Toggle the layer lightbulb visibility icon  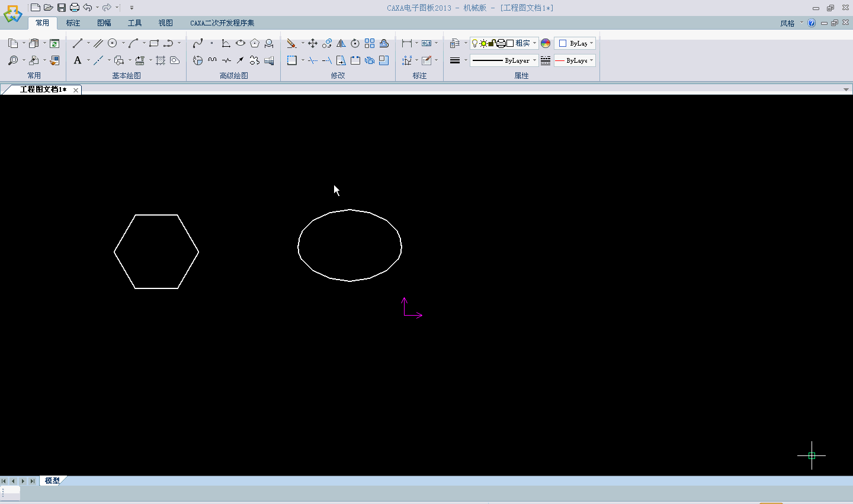pyautogui.click(x=475, y=43)
